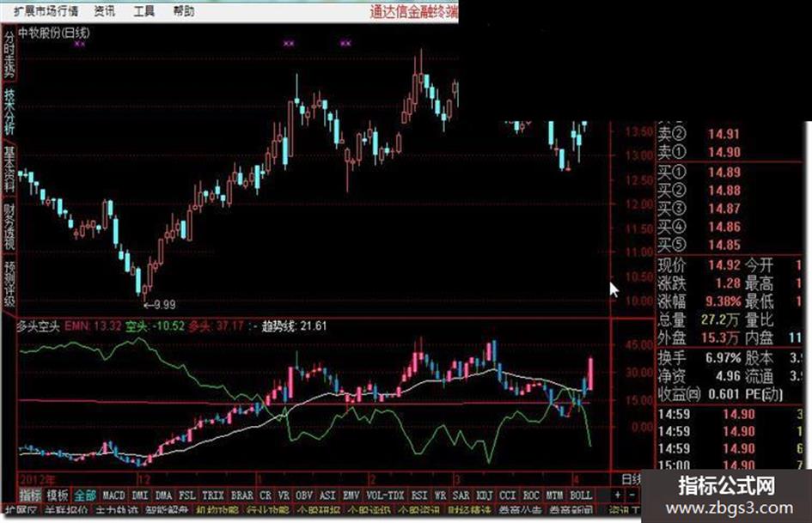
Task: Open the 扩展市场行情 menu
Action: 46,11
